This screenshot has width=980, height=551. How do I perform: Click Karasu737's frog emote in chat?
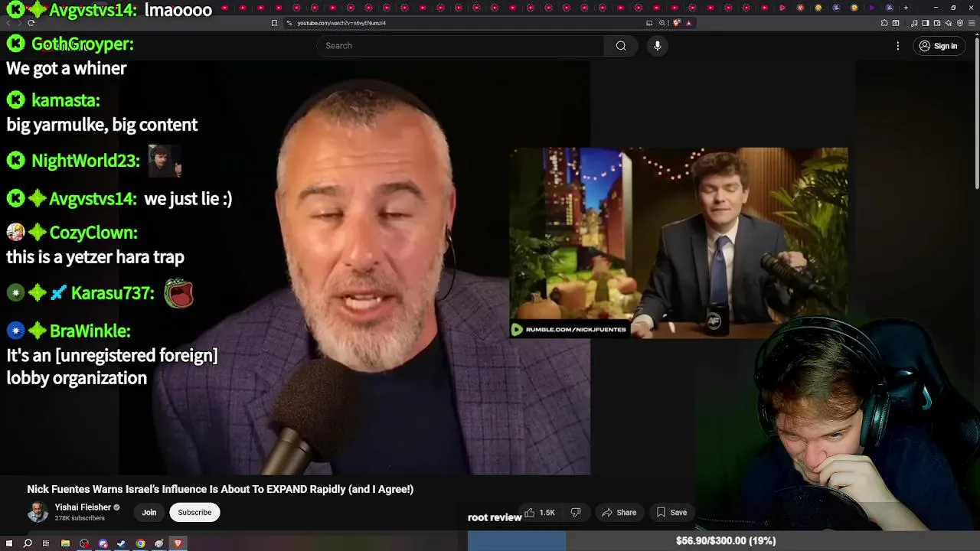[178, 294]
